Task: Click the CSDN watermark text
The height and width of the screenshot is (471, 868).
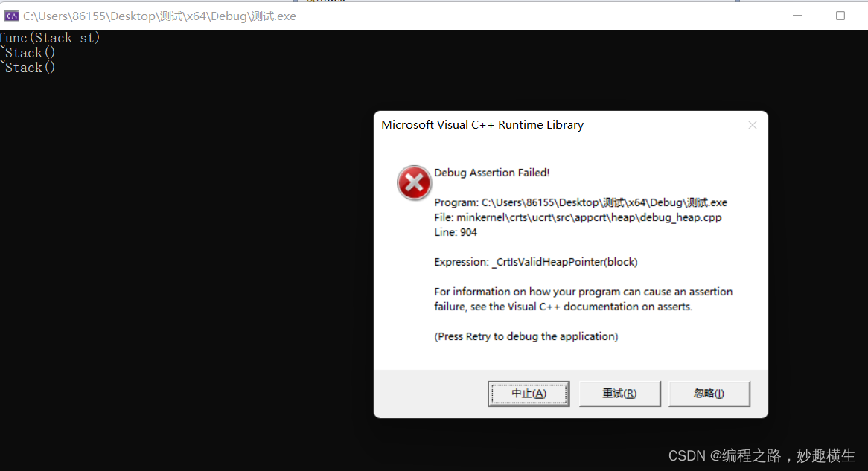Action: (x=762, y=455)
